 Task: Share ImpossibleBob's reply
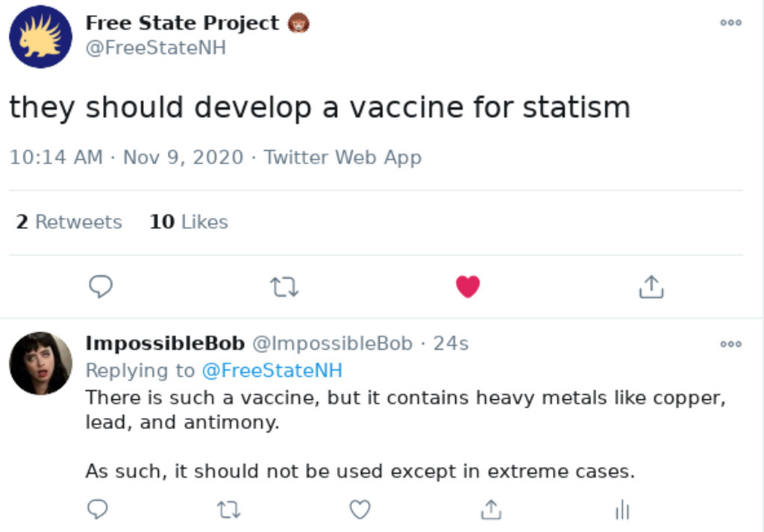point(491,510)
